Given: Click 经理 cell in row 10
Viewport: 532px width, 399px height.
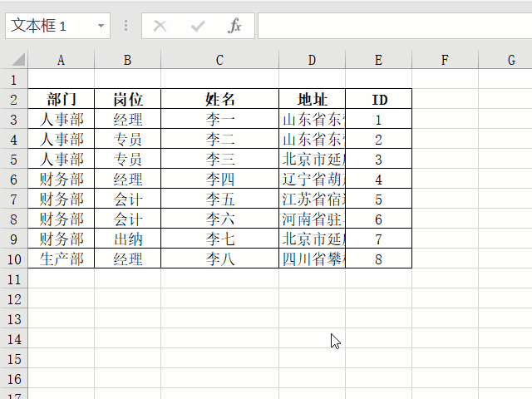Looking at the screenshot, I should 127,259.
